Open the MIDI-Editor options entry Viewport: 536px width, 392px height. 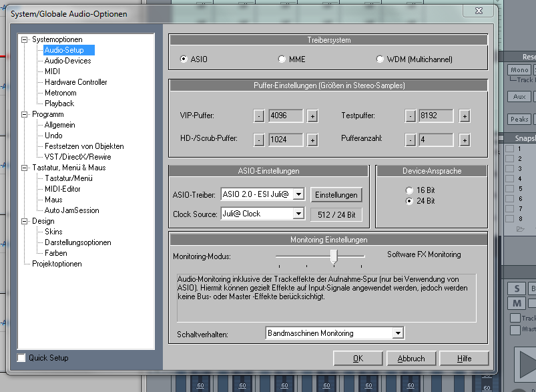click(x=63, y=189)
